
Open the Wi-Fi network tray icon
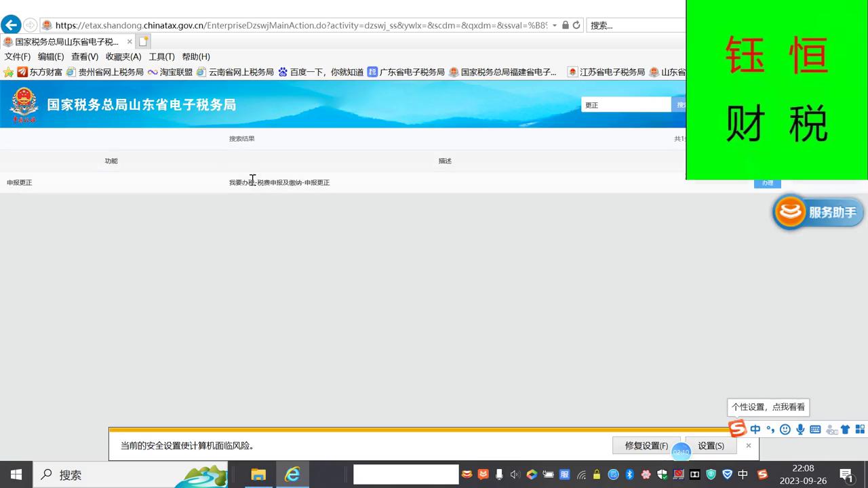(581, 474)
